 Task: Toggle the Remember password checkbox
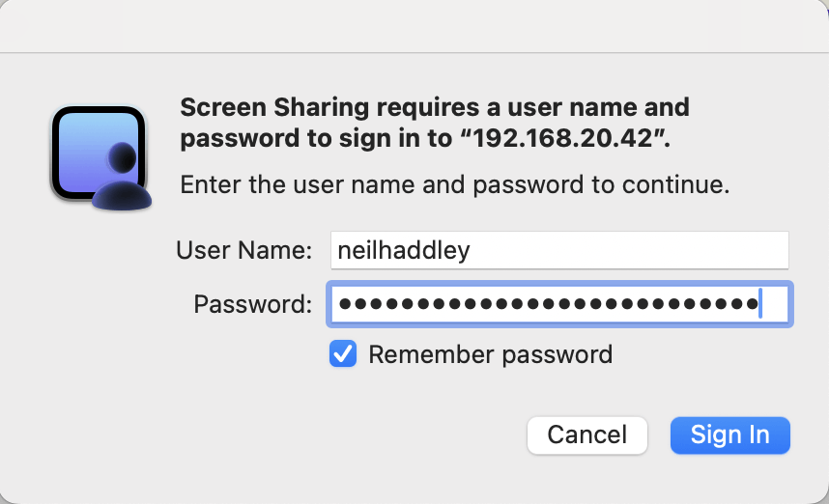343,354
